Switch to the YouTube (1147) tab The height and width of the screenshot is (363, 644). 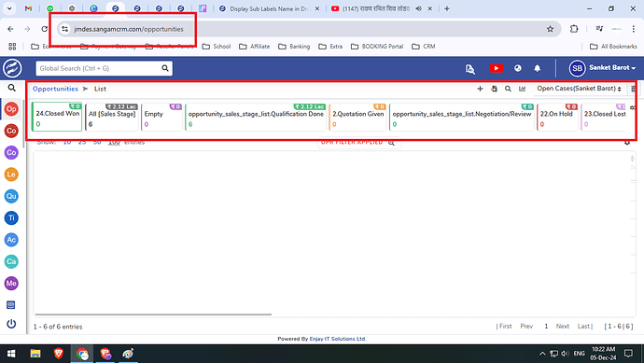pyautogui.click(x=382, y=8)
